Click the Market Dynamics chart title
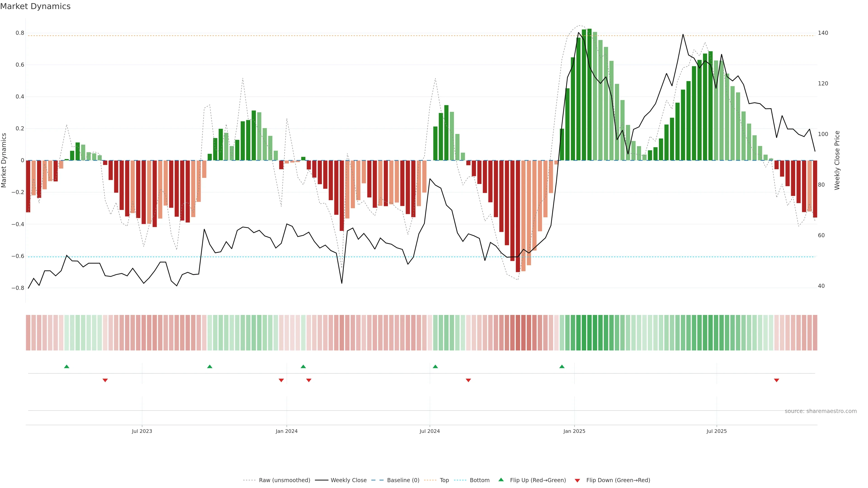Viewport: 868px width, 488px height. pyautogui.click(x=35, y=6)
